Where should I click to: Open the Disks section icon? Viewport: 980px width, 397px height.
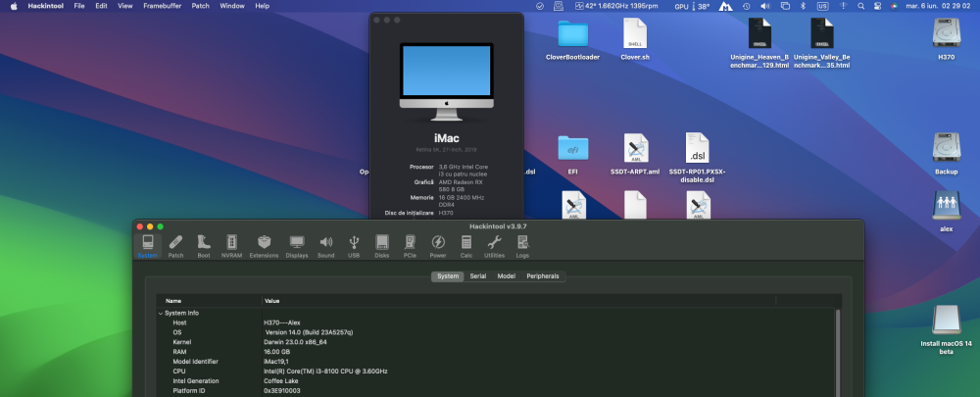pos(382,246)
